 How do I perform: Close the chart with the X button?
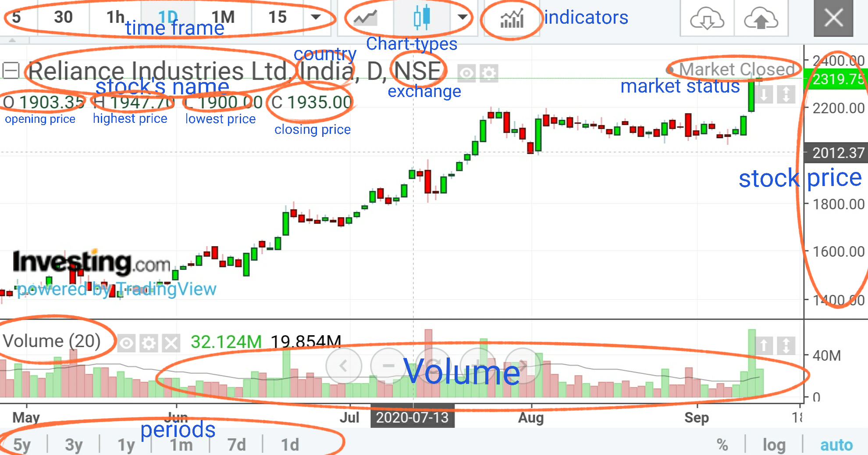click(833, 18)
